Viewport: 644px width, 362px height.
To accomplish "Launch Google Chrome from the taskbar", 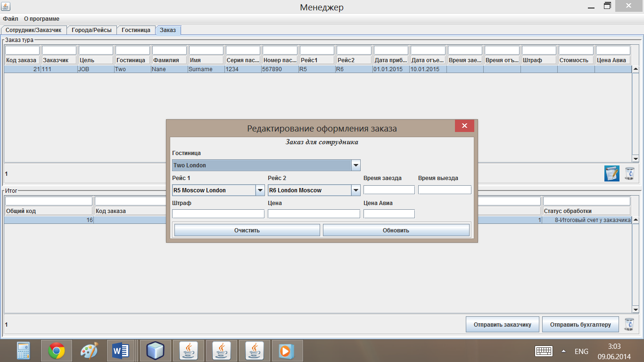I will 56,351.
